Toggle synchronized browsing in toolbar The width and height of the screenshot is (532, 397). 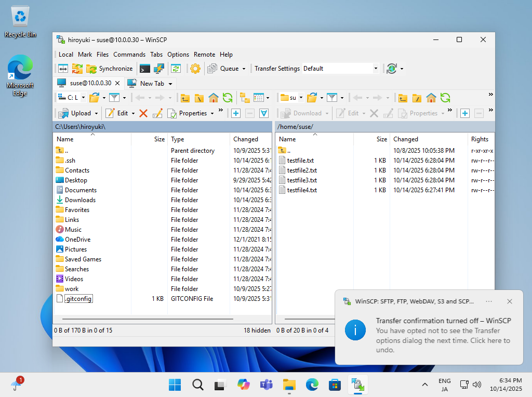[x=176, y=69]
